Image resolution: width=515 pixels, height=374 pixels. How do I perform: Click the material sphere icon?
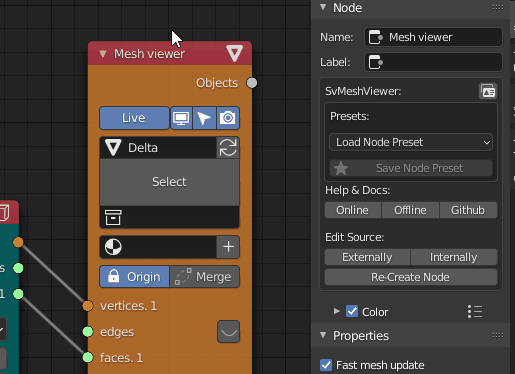[x=113, y=247]
